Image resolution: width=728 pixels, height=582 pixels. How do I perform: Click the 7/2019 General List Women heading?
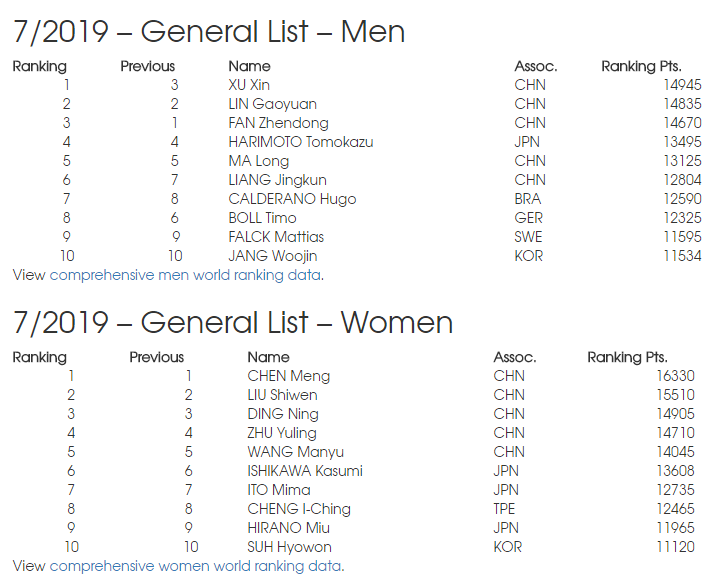[233, 323]
